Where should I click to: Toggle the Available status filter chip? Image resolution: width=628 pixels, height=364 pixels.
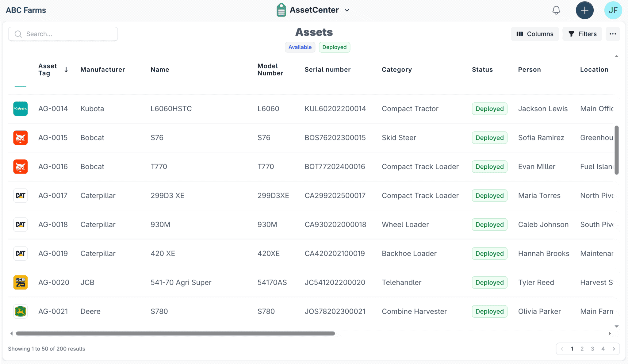click(300, 47)
